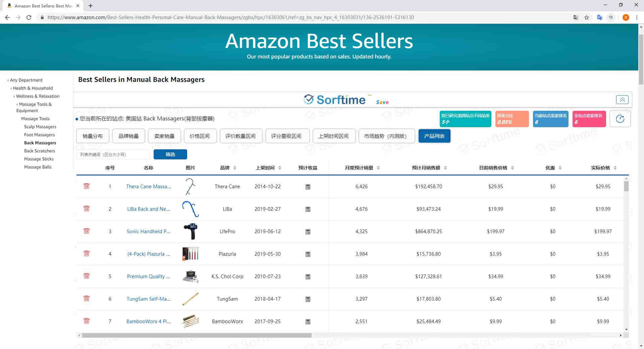This screenshot has width=644, height=349.
Task: Delete row 1 Thera Cane with trash icon
Action: (x=86, y=186)
